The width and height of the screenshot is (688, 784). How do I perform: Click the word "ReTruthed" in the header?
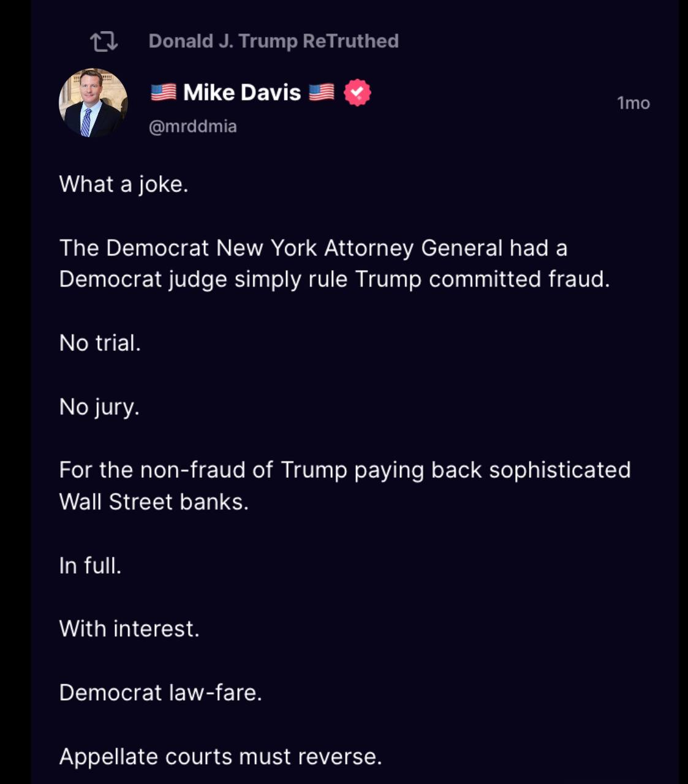click(350, 41)
